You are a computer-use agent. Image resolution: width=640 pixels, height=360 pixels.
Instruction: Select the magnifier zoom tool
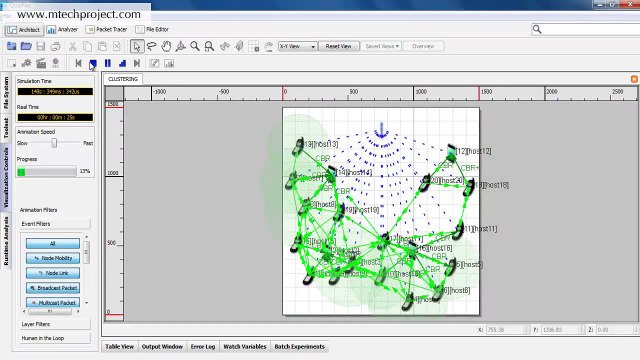195,46
